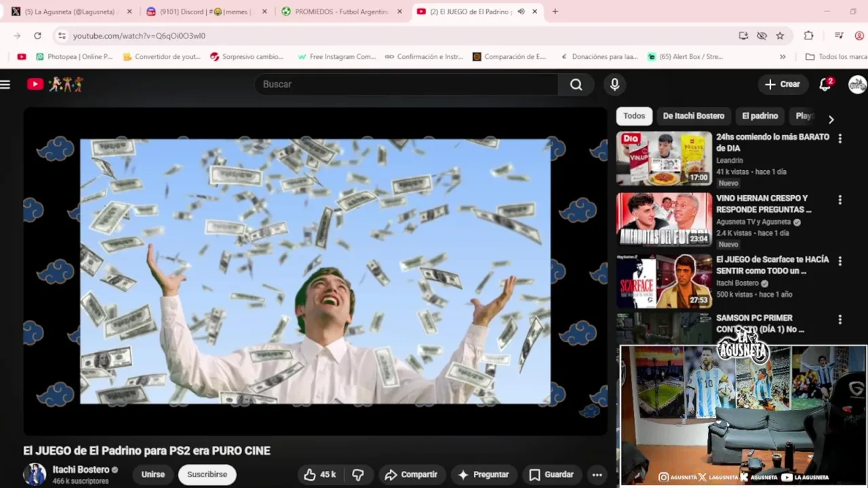Open the Confirmación e Instr... bookmark
This screenshot has width=868, height=488.
pyautogui.click(x=424, y=57)
